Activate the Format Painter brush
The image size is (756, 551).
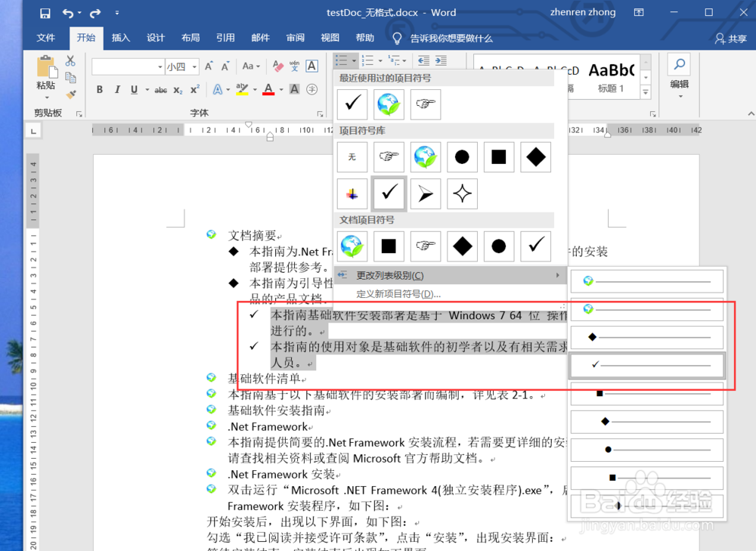[71, 94]
